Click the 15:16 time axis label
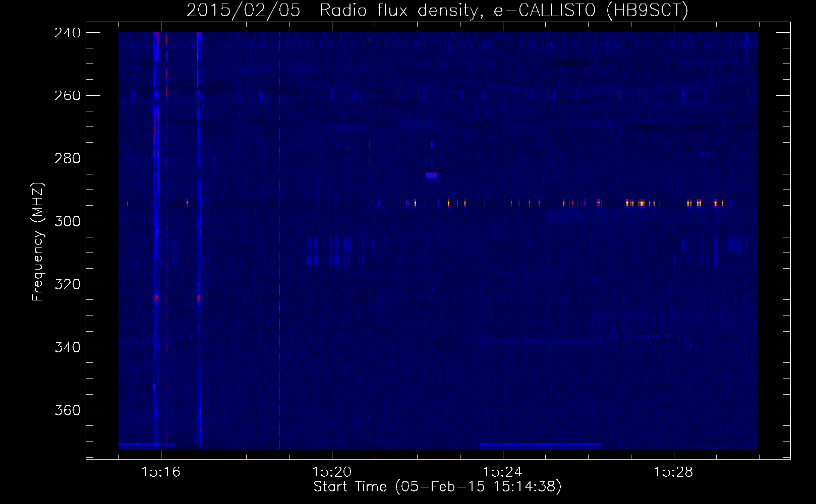Image resolution: width=816 pixels, height=504 pixels. pyautogui.click(x=161, y=472)
